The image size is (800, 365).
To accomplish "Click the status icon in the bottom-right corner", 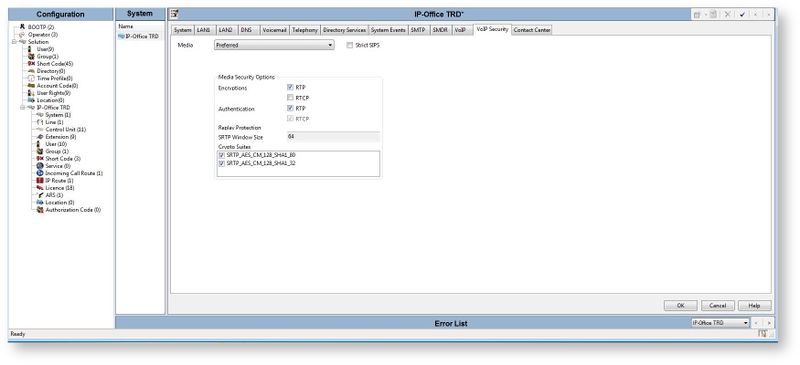I will (762, 333).
